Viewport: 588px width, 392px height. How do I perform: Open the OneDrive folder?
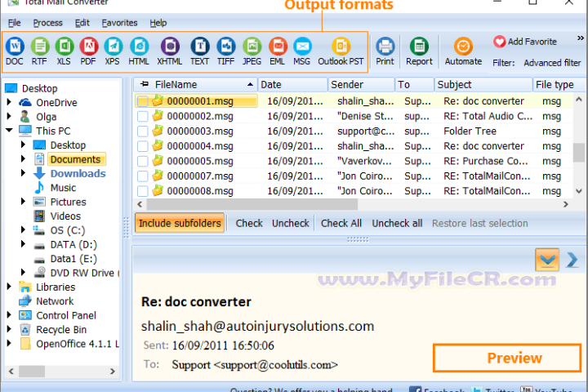coord(56,103)
